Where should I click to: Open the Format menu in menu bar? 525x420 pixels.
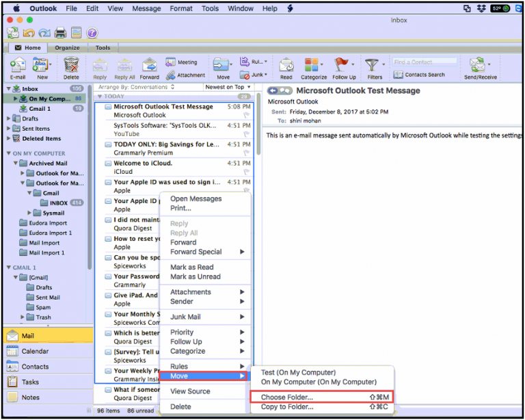coord(181,8)
